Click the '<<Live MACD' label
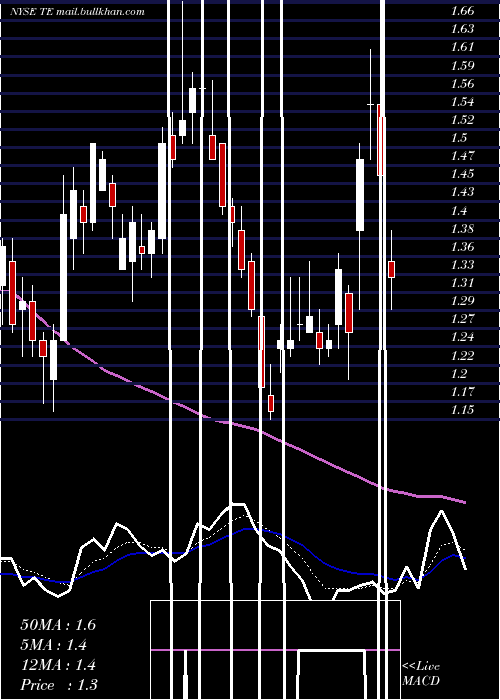500x700 pixels. click(x=421, y=674)
